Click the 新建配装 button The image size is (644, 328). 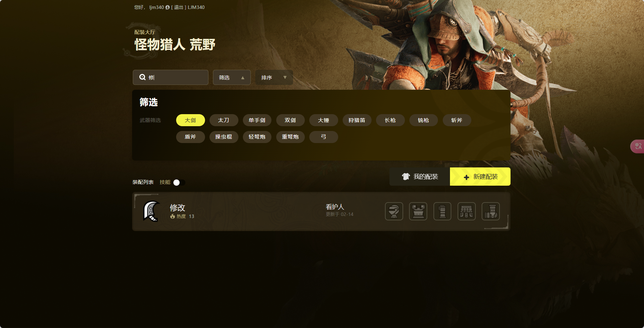(480, 177)
